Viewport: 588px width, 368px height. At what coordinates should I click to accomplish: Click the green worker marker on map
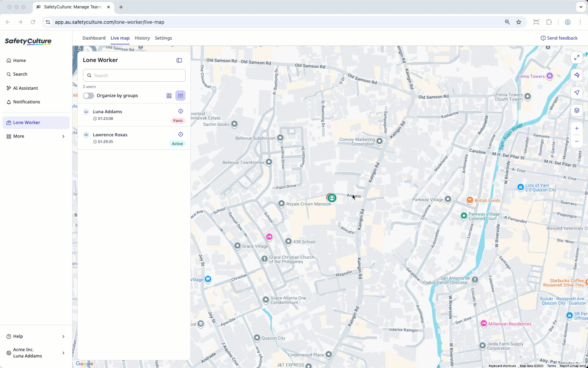click(x=332, y=198)
